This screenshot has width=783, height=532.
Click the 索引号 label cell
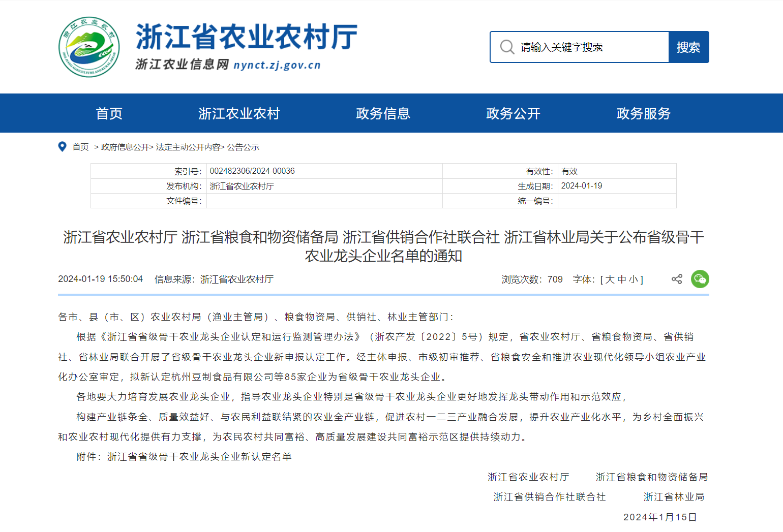click(149, 171)
